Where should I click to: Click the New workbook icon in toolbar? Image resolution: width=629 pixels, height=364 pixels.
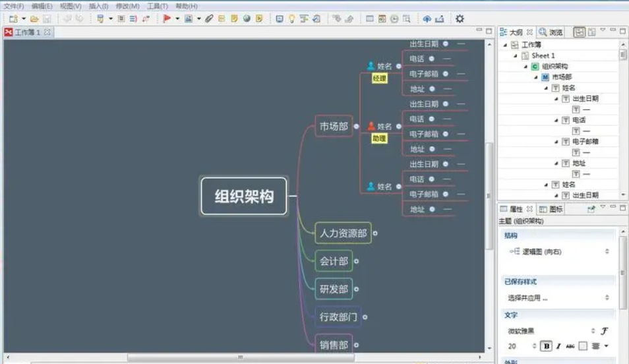(x=13, y=19)
